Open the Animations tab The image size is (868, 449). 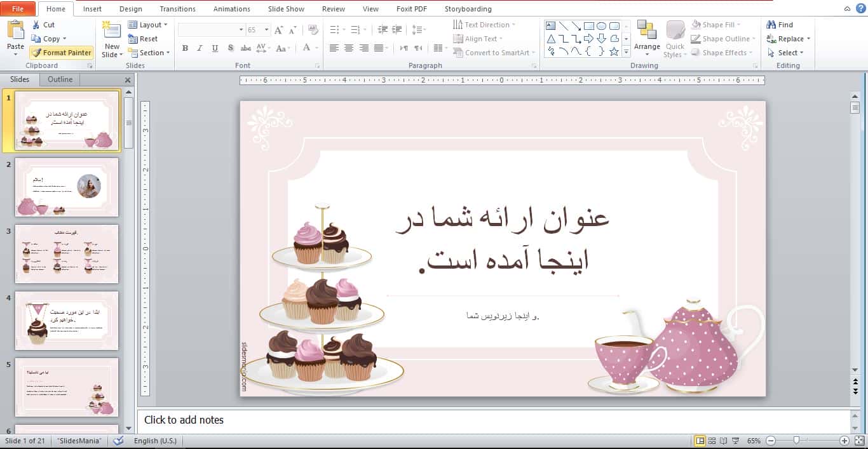pyautogui.click(x=232, y=9)
